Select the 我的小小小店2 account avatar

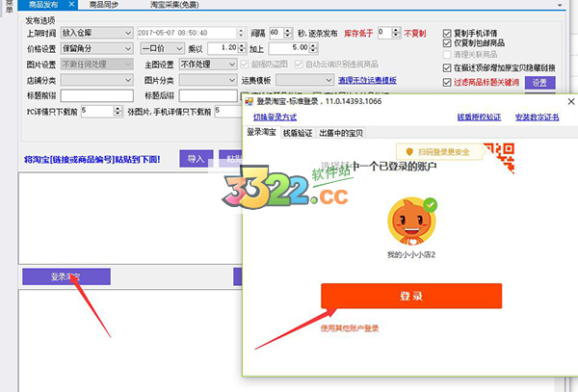click(x=411, y=222)
